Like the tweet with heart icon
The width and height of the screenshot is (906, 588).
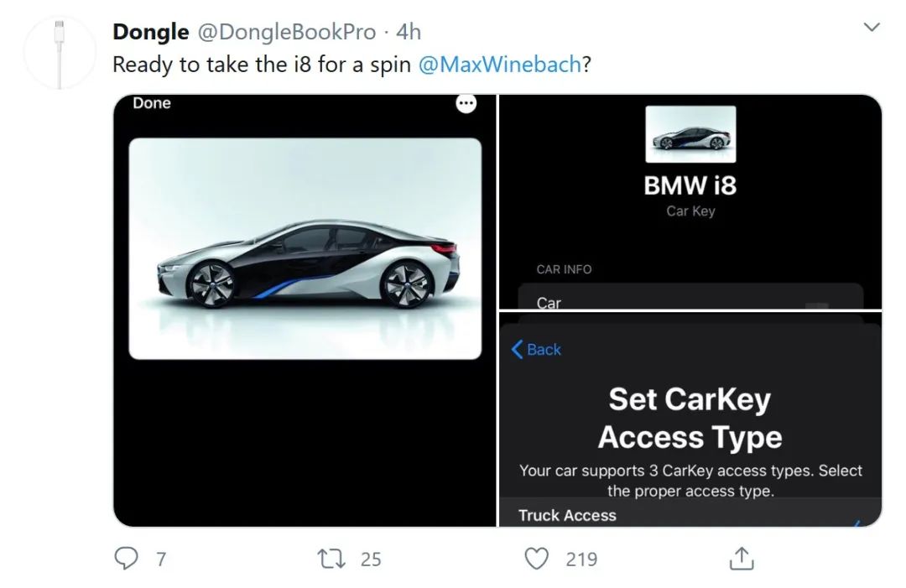(536, 558)
